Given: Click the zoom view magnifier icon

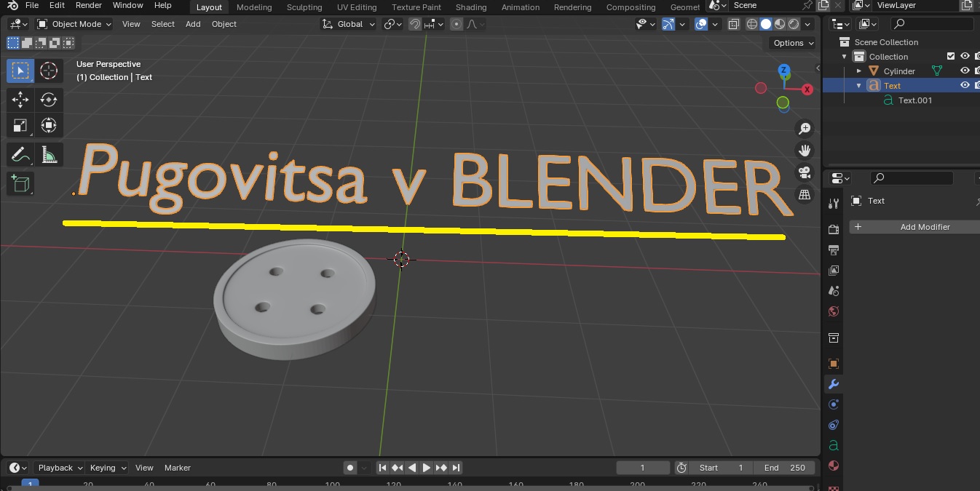Looking at the screenshot, I should [x=805, y=129].
